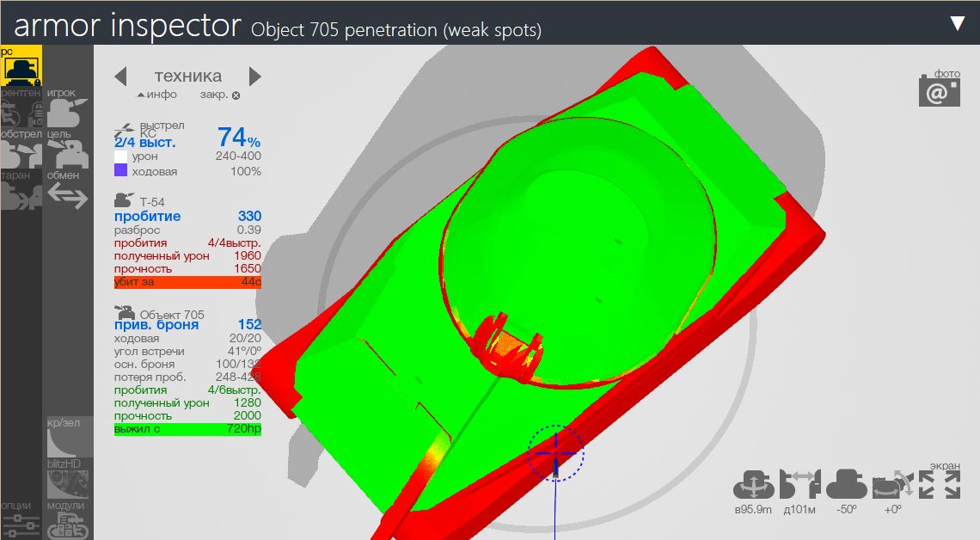Click the green 'прочность 2000' row
980x540 pixels.
coord(187,416)
